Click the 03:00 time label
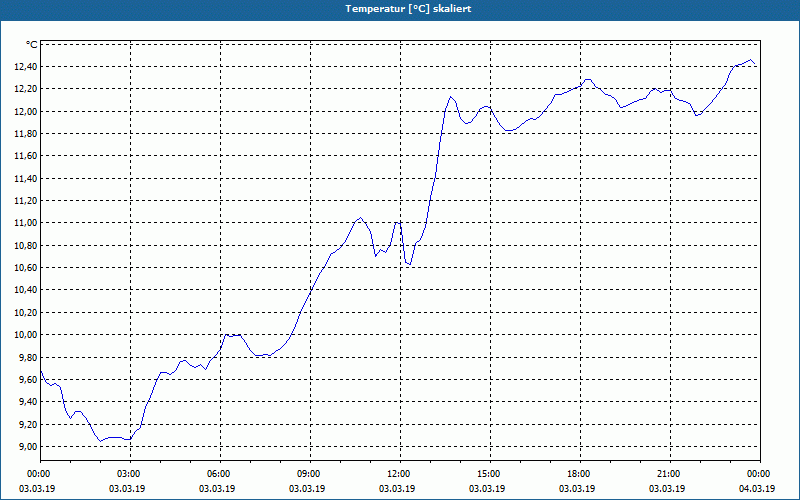The image size is (800, 500). (x=131, y=474)
